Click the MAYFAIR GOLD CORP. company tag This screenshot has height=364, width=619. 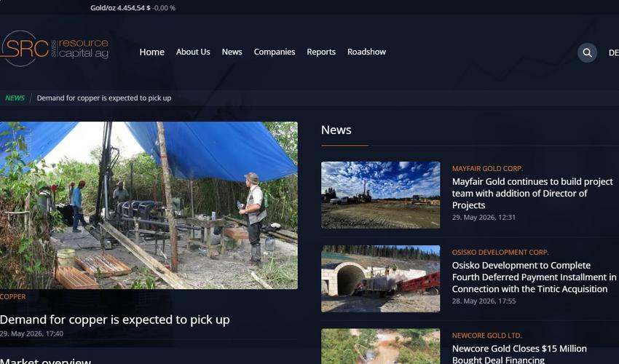point(487,169)
